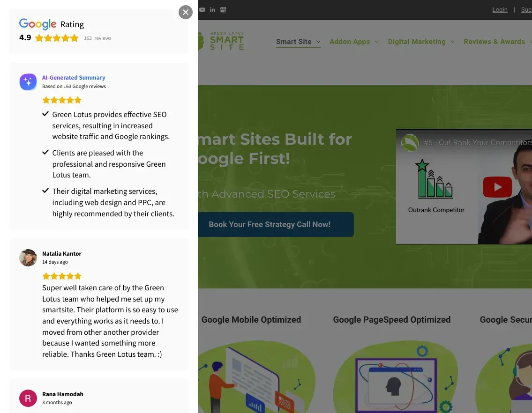Viewport: 532px width, 413px height.
Task: Click the summary point about digital marketing services
Action: pyautogui.click(x=113, y=202)
